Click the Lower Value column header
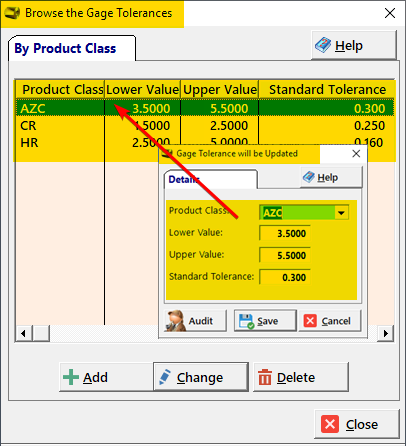The image size is (406, 446). coord(142,89)
